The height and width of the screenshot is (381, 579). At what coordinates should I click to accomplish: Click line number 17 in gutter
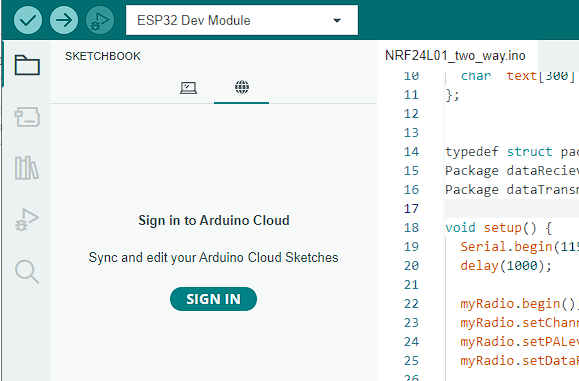(x=411, y=209)
